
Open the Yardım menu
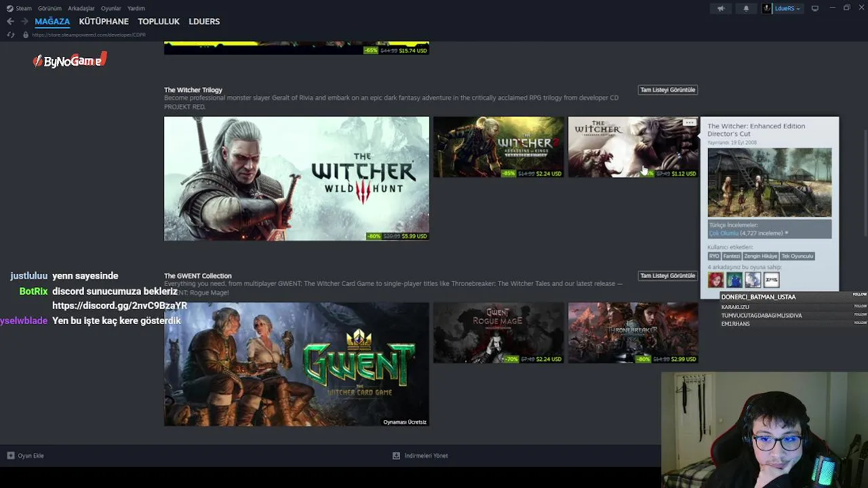point(136,8)
